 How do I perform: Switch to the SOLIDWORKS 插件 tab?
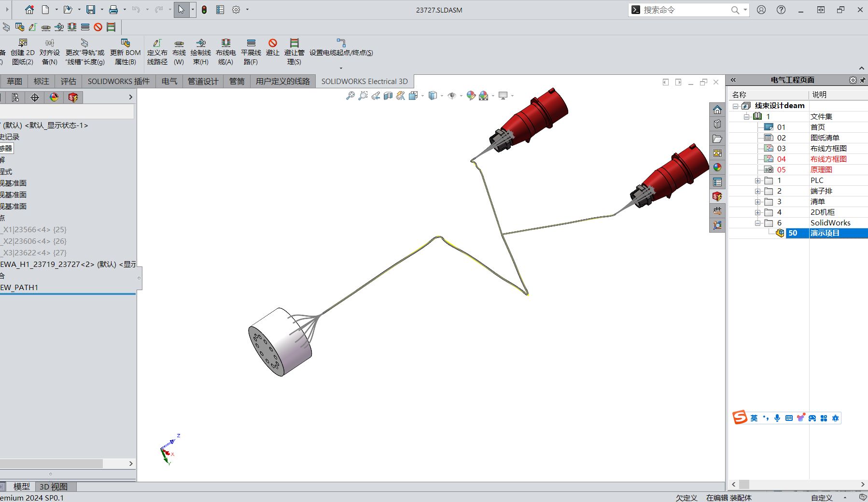tap(119, 81)
